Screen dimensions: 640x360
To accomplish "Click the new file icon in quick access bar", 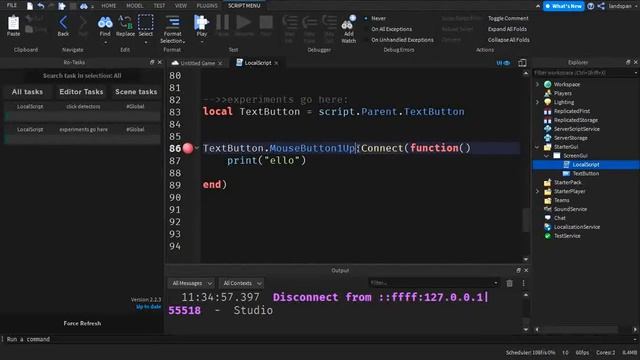I will pos(30,6).
